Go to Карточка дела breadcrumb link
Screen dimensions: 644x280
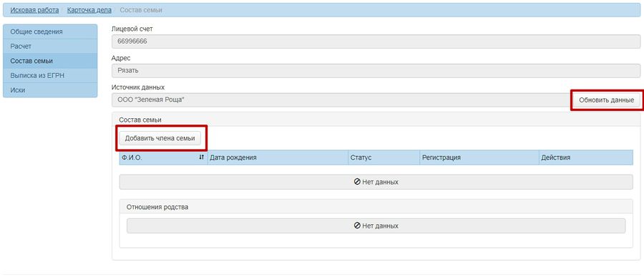click(x=89, y=10)
